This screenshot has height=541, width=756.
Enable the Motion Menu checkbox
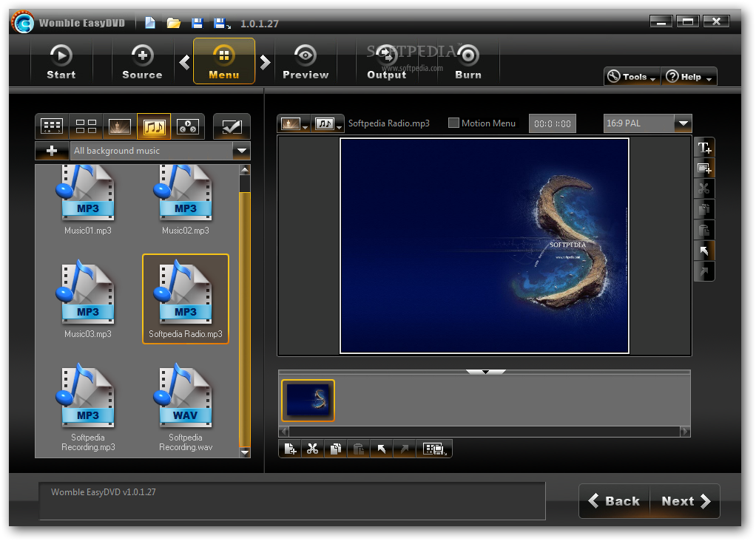point(453,123)
